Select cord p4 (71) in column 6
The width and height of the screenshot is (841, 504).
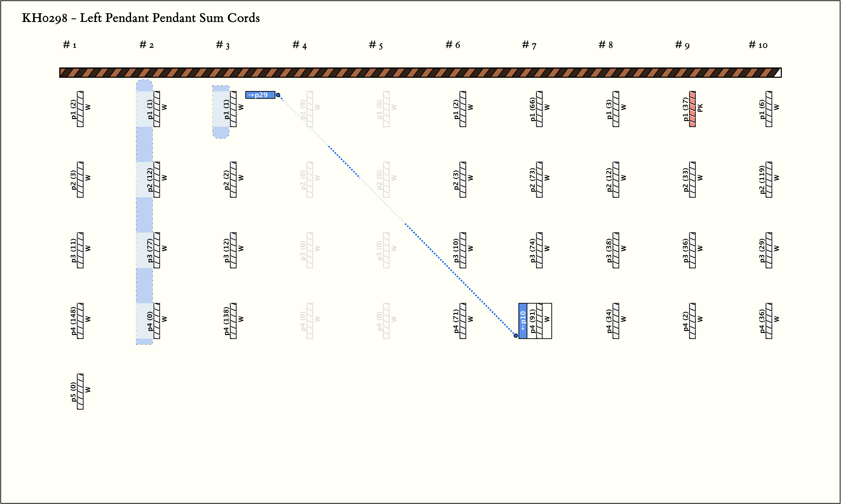pyautogui.click(x=463, y=321)
